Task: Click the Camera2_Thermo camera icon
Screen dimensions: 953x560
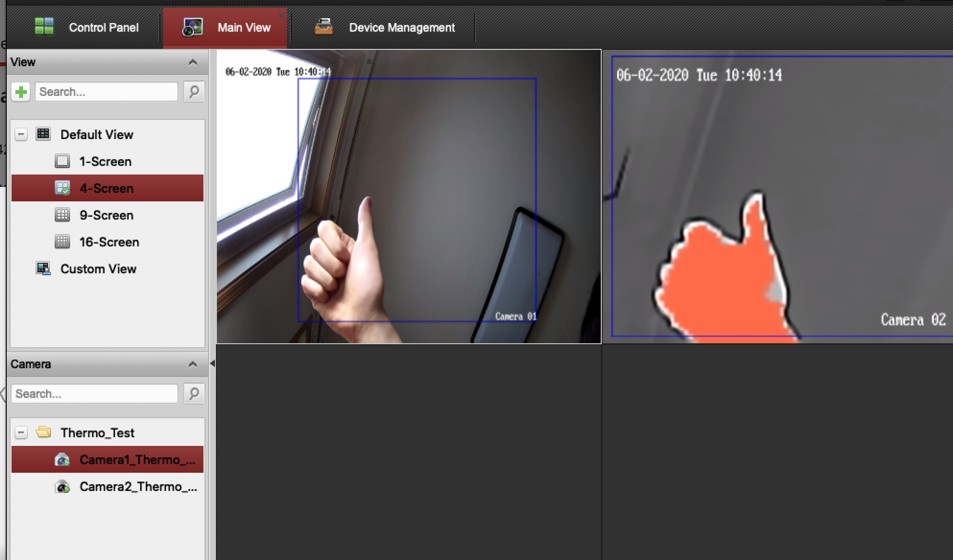Action: tap(62, 487)
